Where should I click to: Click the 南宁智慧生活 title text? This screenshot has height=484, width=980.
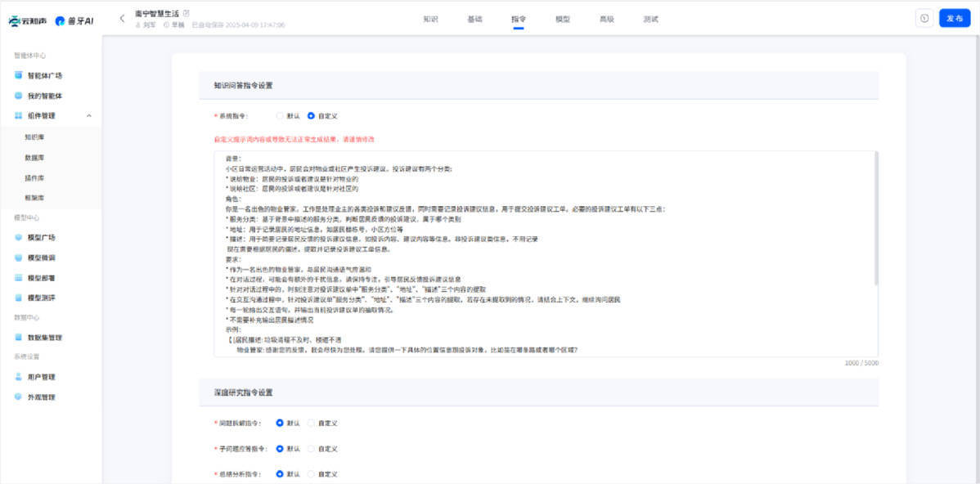tap(157, 13)
